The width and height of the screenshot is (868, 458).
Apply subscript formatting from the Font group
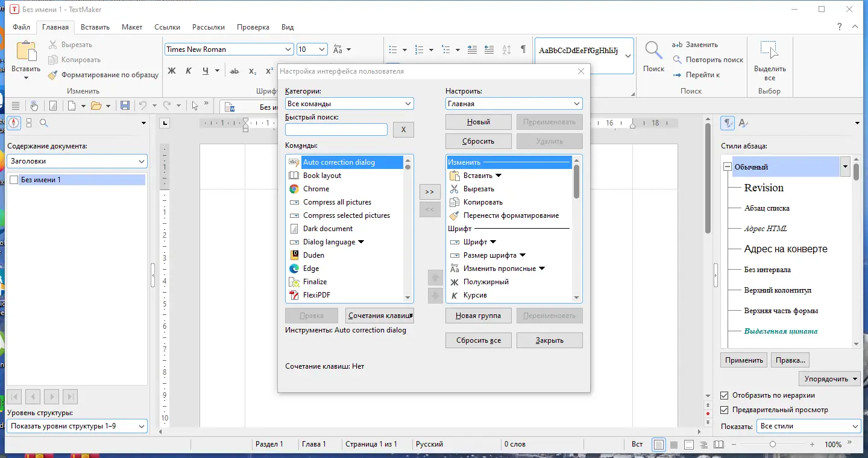click(x=251, y=71)
